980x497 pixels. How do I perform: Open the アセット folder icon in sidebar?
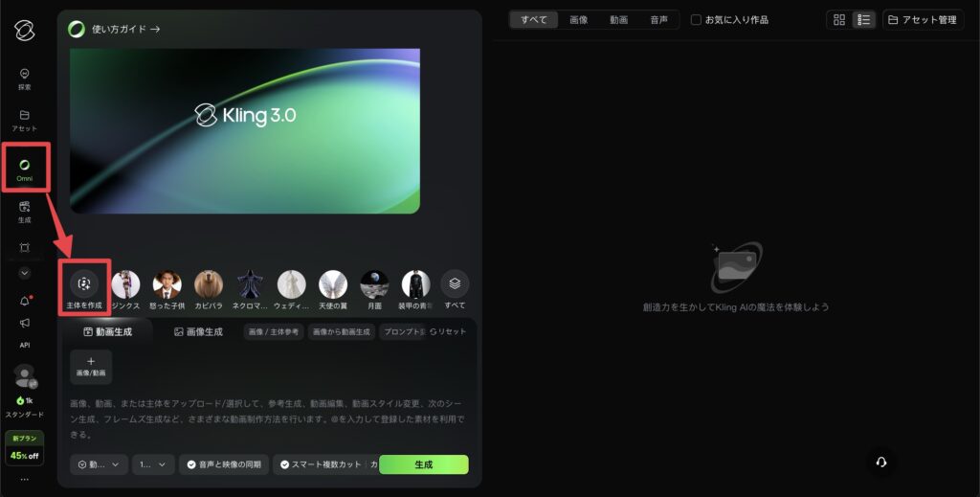[25, 120]
